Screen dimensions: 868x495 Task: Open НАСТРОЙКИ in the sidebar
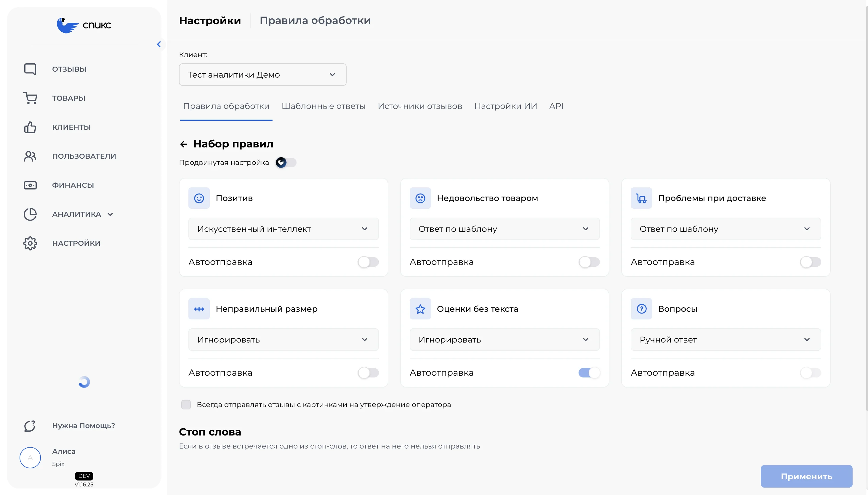point(76,243)
